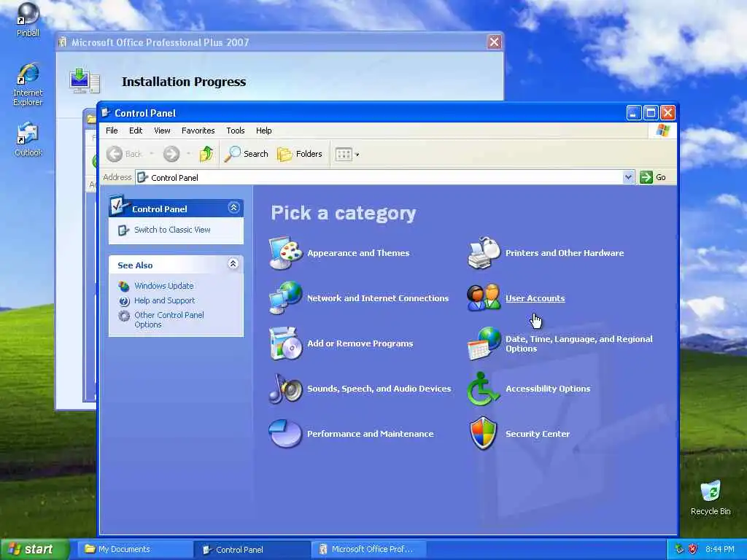Collapse the See Also sidebar section
The height and width of the screenshot is (560, 747).
pos(233,264)
